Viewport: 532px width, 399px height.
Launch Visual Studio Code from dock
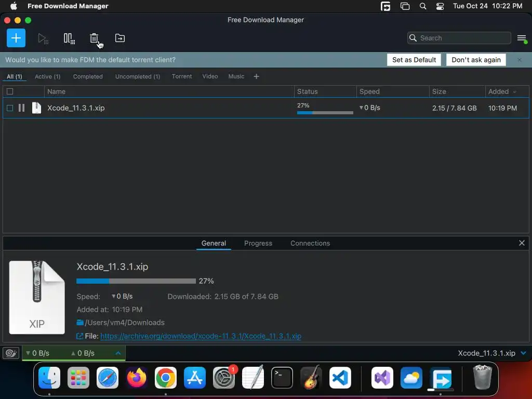[340, 378]
